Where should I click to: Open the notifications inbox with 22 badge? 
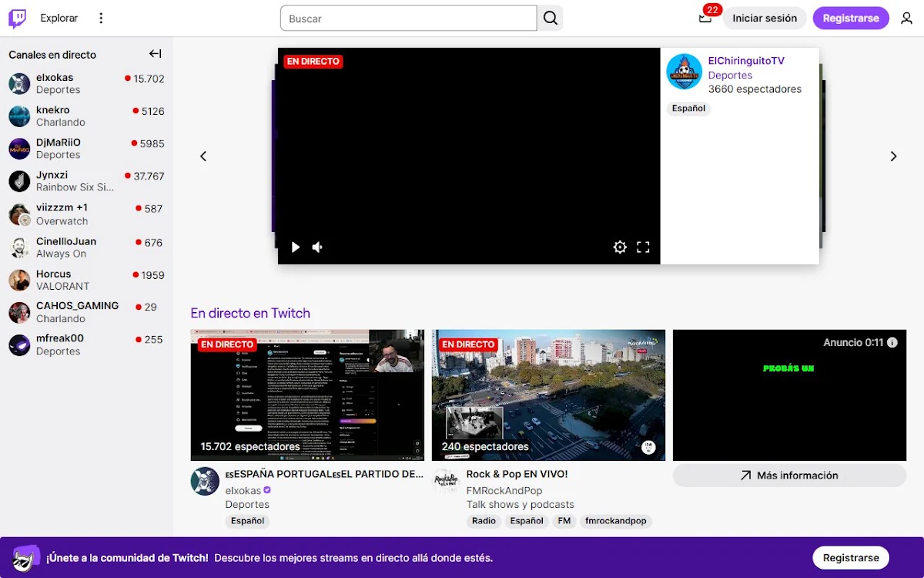click(x=705, y=18)
